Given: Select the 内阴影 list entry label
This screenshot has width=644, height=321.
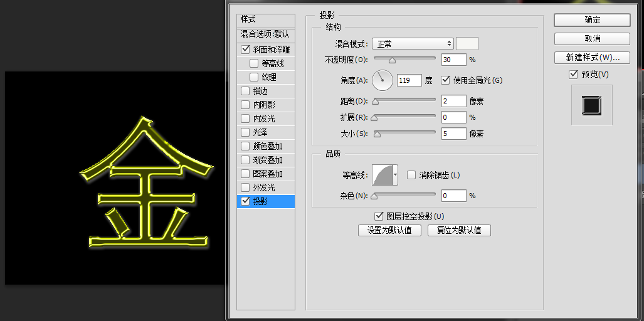Looking at the screenshot, I should 264,105.
